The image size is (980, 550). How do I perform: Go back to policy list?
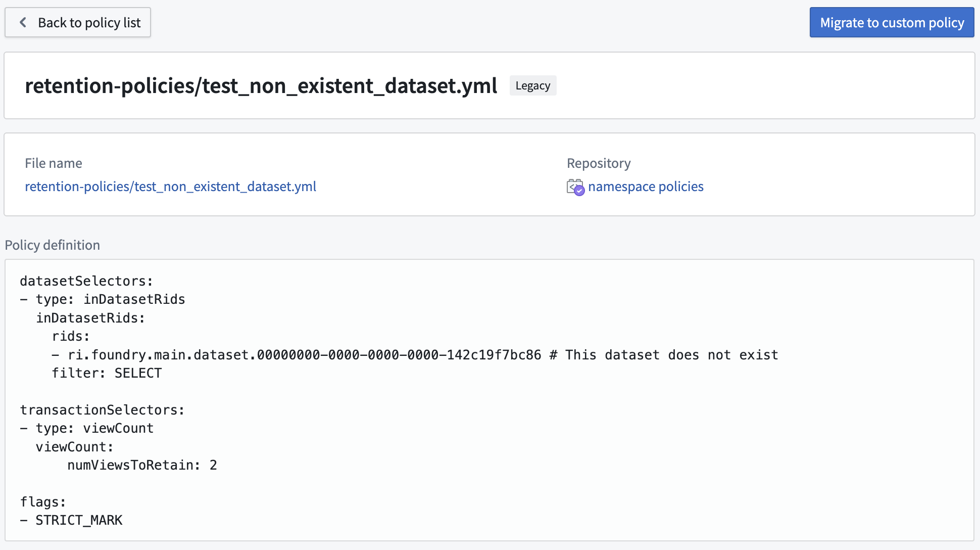78,22
